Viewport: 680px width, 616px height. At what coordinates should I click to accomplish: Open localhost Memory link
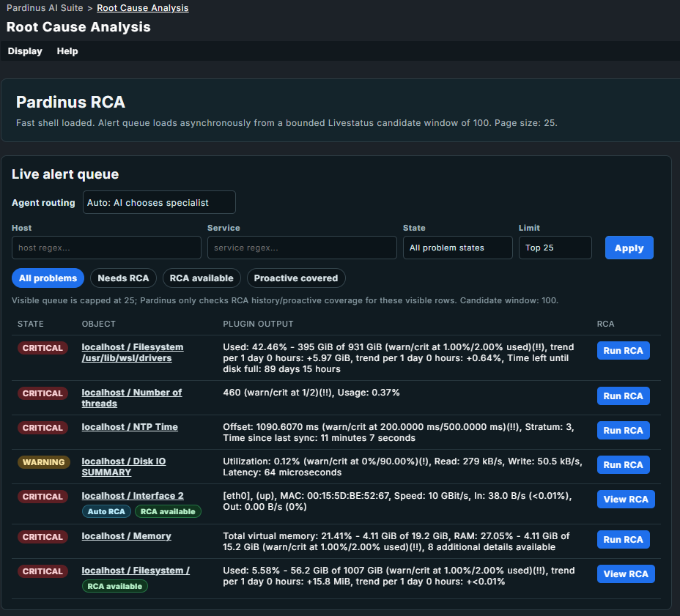tap(126, 536)
